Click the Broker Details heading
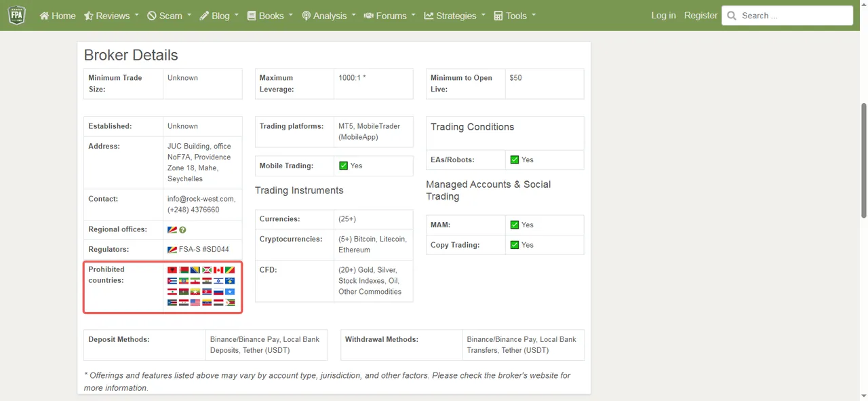Image resolution: width=868 pixels, height=401 pixels. tap(131, 55)
